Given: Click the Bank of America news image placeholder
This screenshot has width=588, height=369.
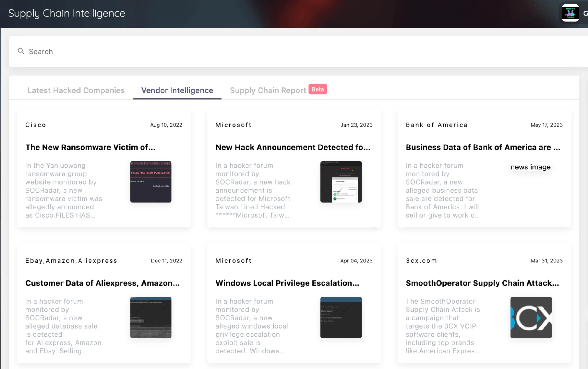Looking at the screenshot, I should [x=530, y=167].
